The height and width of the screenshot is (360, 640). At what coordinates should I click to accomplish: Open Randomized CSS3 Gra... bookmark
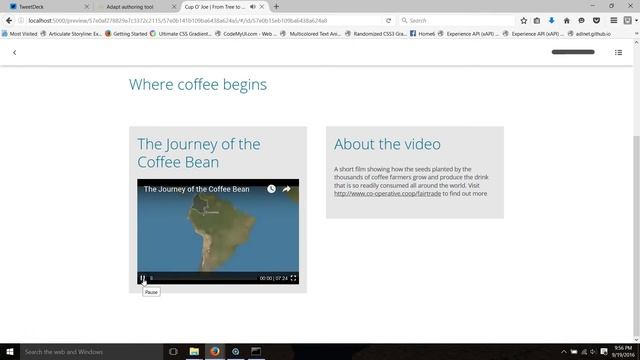point(376,34)
